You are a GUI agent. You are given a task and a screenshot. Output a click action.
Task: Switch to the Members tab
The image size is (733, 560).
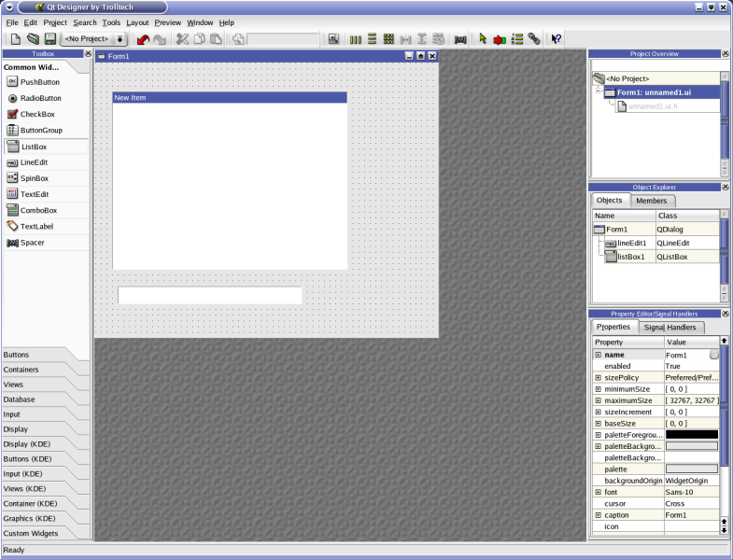pyautogui.click(x=652, y=201)
